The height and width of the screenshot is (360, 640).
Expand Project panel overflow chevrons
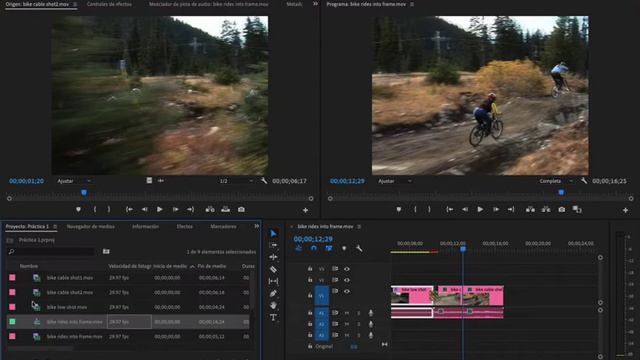click(x=256, y=226)
